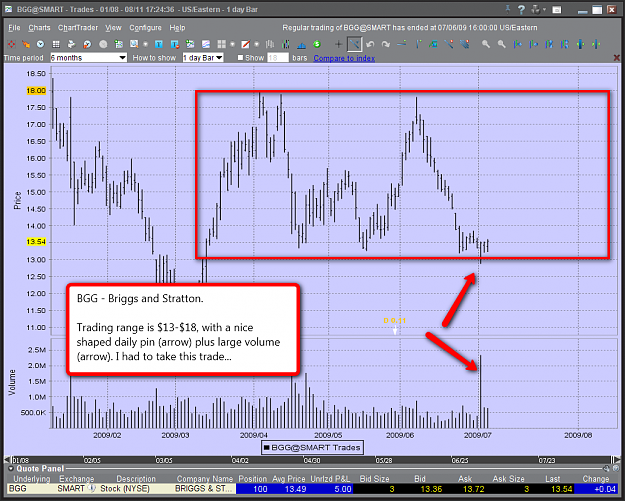
Task: Click the BRIGGS & ST... company name cell
Action: (x=204, y=489)
